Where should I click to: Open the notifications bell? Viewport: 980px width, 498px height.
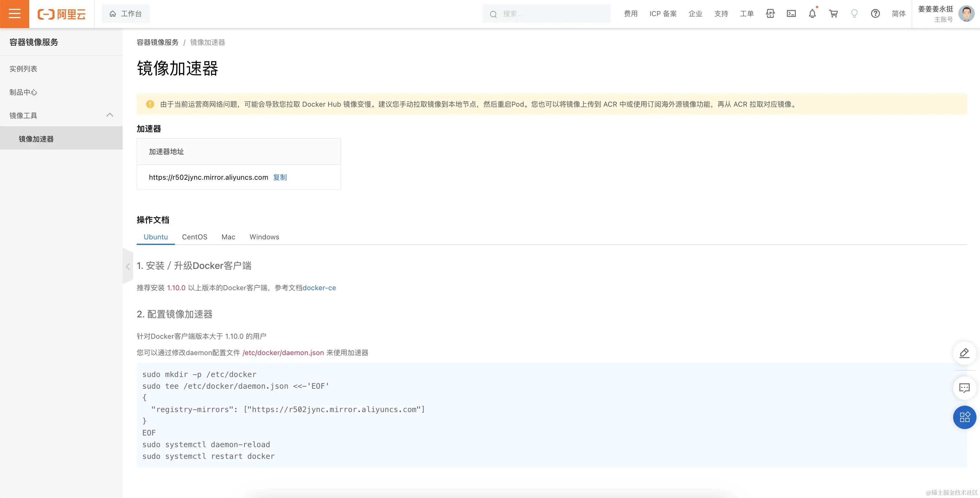pyautogui.click(x=812, y=14)
